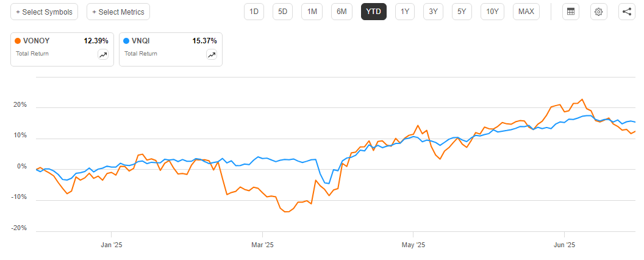Click VONOY total return chart icon

[102, 54]
